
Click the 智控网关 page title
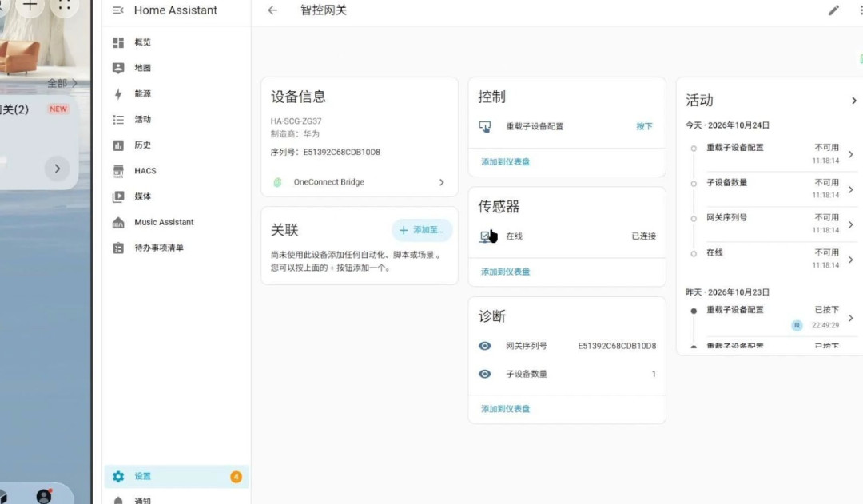coord(323,10)
